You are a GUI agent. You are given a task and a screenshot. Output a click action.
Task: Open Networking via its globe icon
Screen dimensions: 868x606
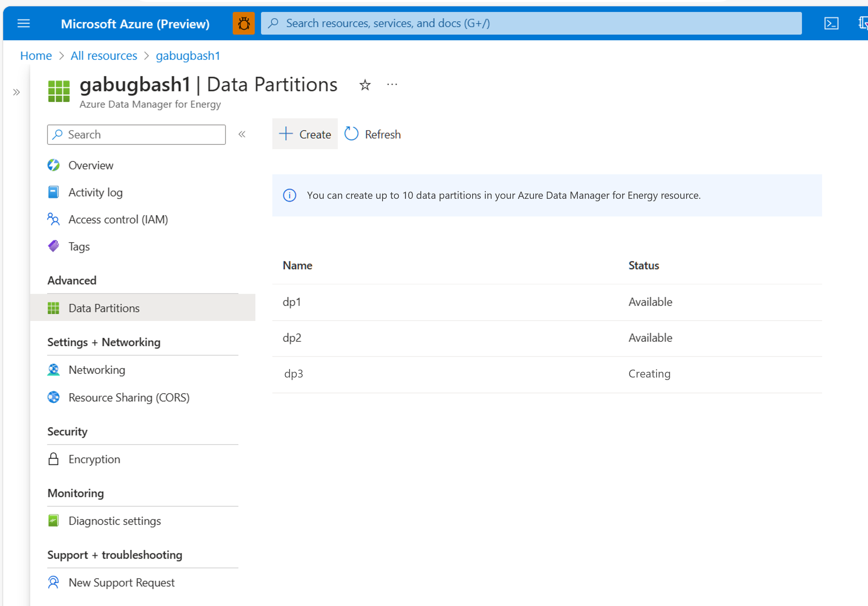click(53, 370)
